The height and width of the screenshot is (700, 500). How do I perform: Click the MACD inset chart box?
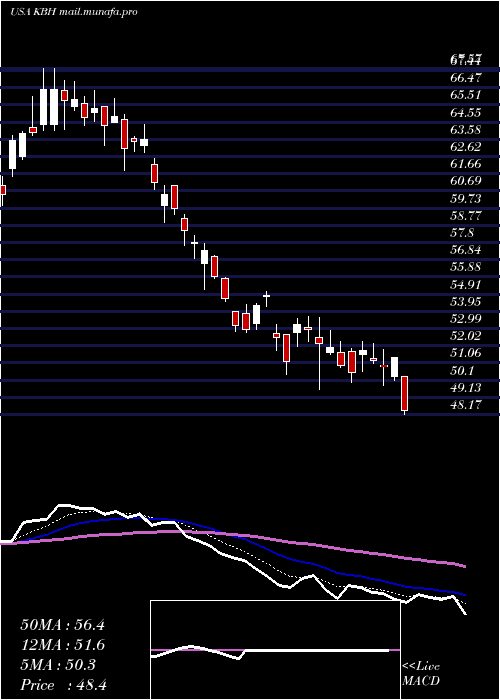pyautogui.click(x=275, y=650)
